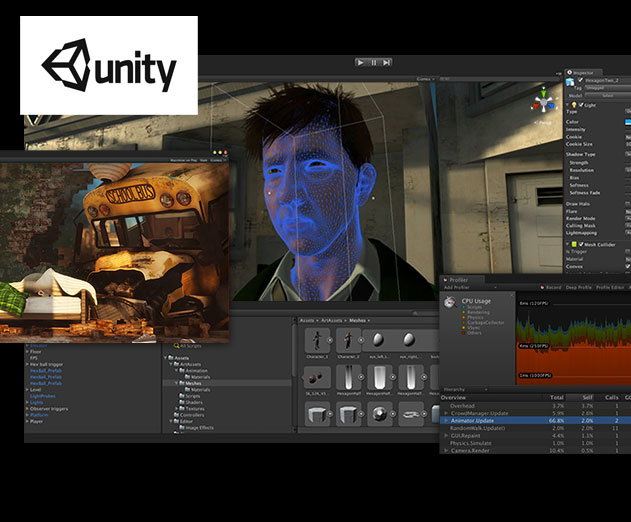Click the VSync legend dot
The height and width of the screenshot is (522, 631).
click(464, 328)
